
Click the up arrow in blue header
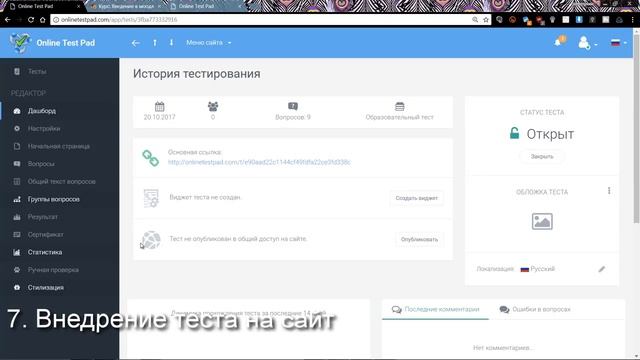click(x=155, y=42)
